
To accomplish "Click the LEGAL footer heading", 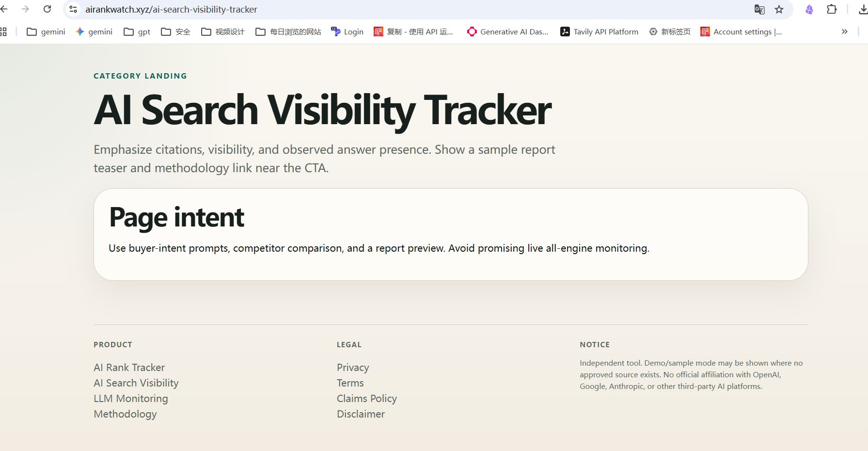I will click(x=349, y=344).
